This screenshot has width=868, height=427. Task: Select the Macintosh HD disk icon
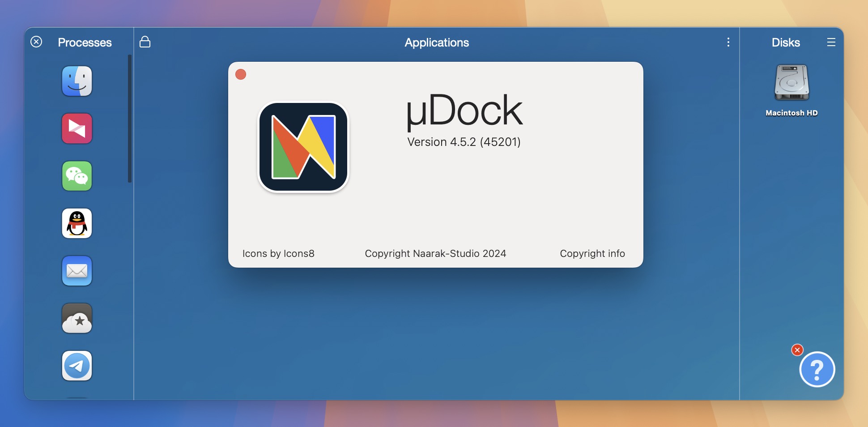(792, 82)
